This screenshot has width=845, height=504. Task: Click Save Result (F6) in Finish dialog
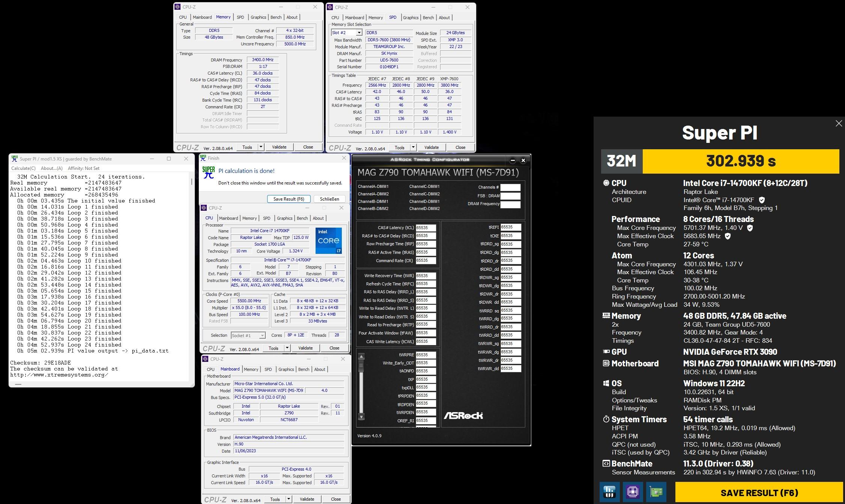[x=289, y=199]
